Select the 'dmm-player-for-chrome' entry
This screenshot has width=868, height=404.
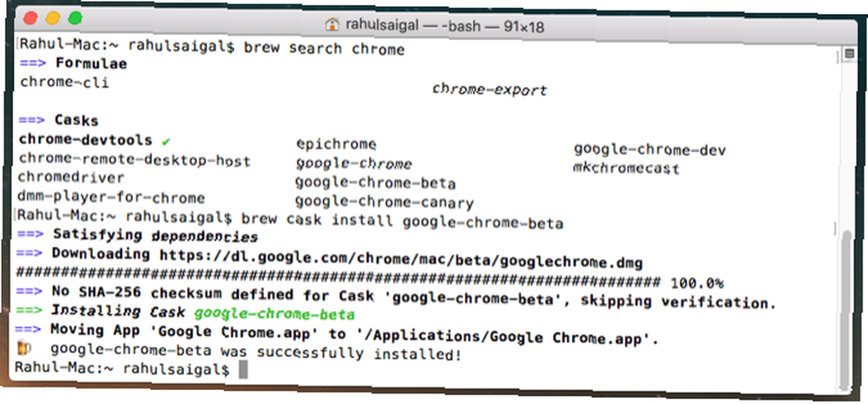tap(111, 197)
